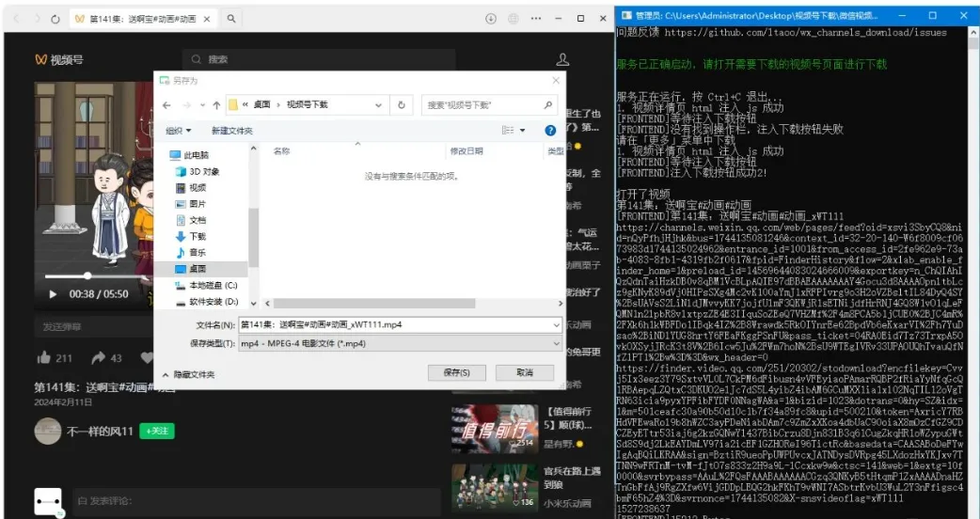
Task: Sort by 修改日期 column header
Action: pos(466,151)
